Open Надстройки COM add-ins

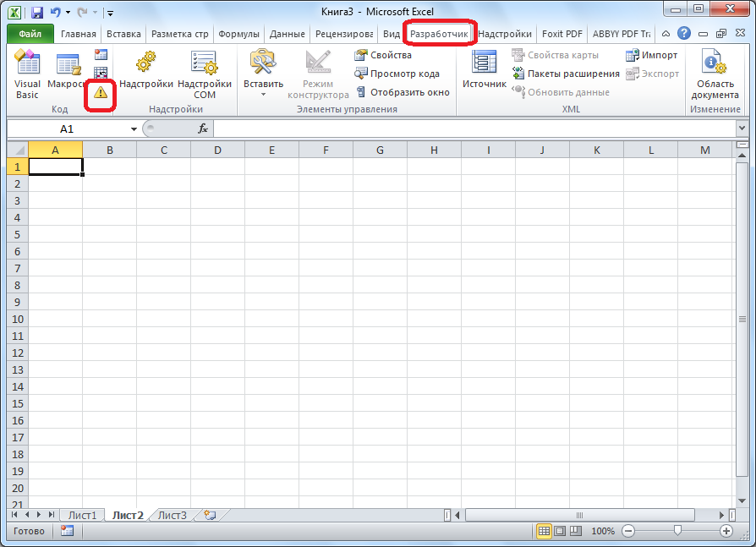205,74
